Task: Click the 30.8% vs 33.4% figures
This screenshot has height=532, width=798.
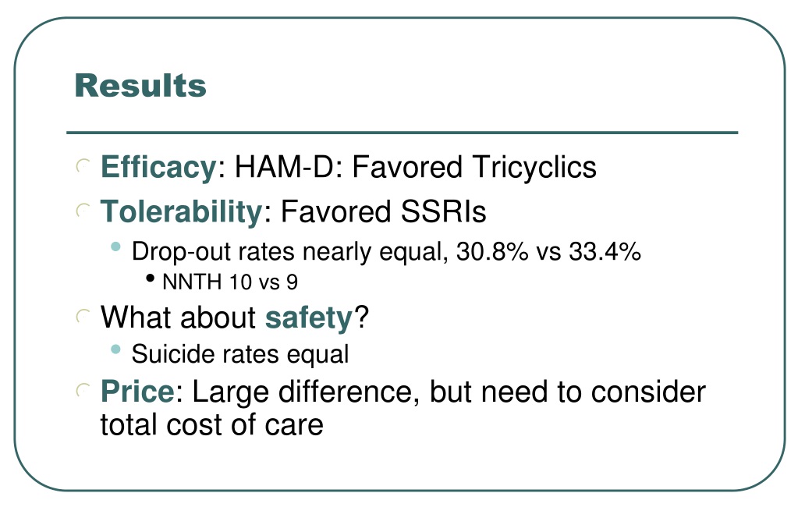Action: (x=548, y=251)
